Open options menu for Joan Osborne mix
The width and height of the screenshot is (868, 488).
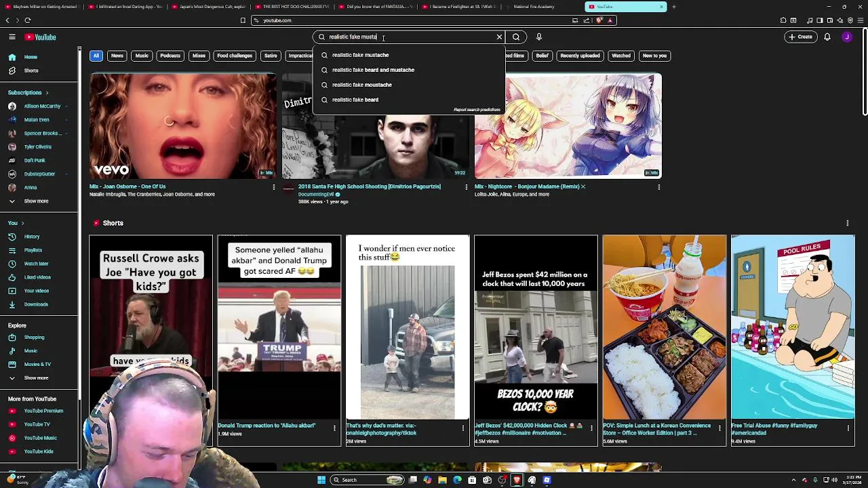tap(274, 187)
